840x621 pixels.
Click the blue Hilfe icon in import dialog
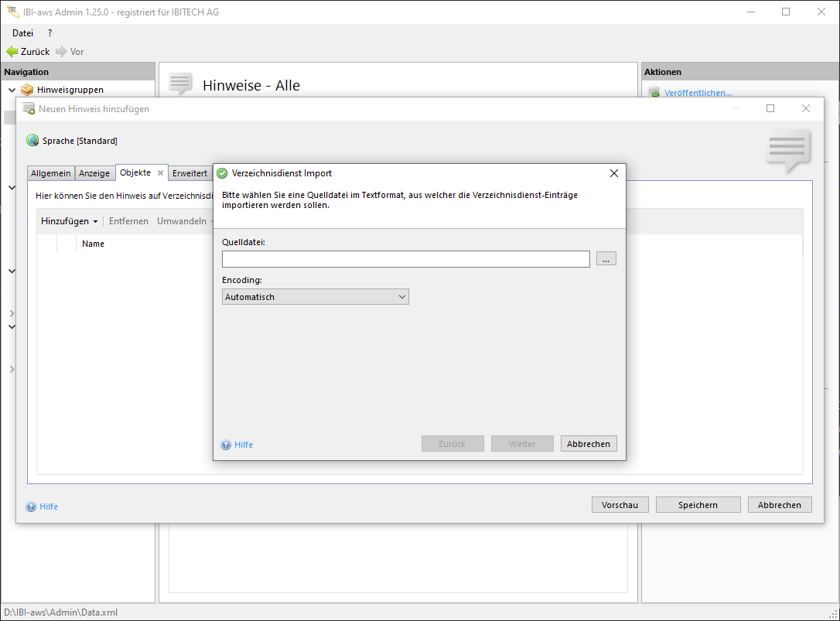pos(226,445)
